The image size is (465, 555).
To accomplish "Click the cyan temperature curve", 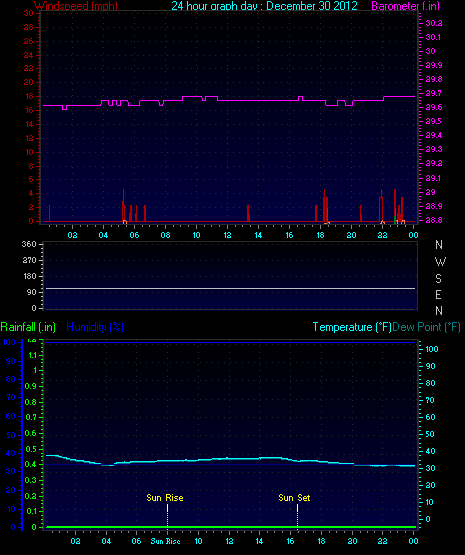I will 230,459.
